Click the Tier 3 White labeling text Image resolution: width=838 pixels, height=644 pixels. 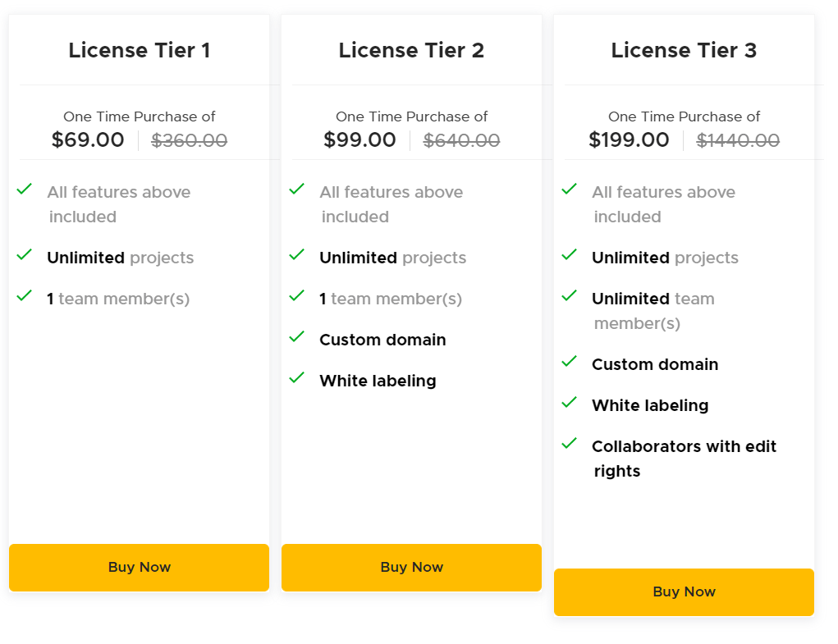pyautogui.click(x=650, y=405)
